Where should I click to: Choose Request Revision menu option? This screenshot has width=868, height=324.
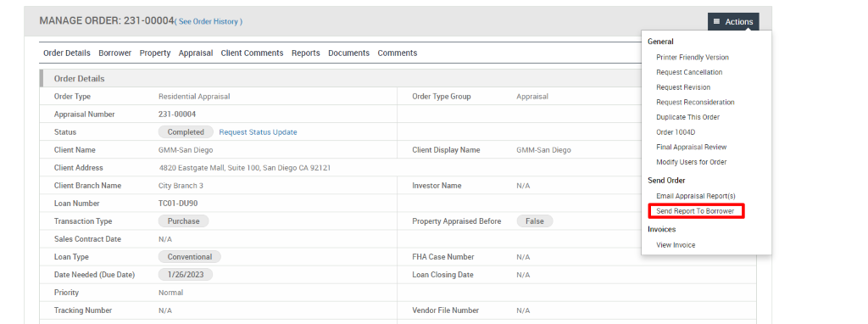point(683,87)
